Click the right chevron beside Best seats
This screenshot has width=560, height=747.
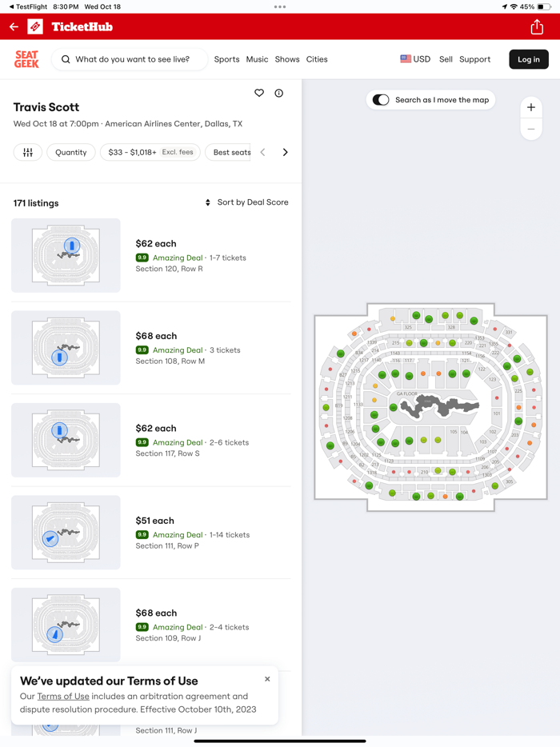(x=286, y=151)
